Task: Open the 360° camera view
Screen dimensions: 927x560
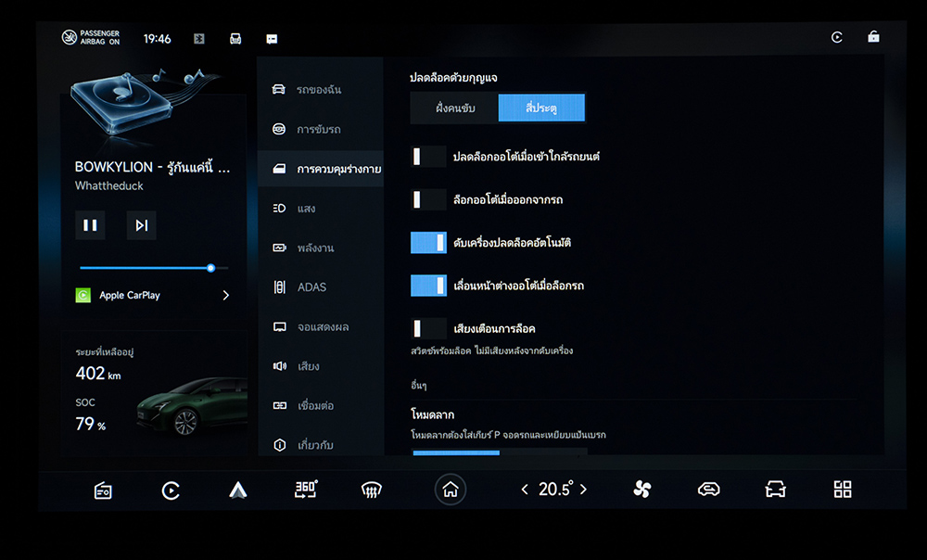Action: (x=305, y=490)
